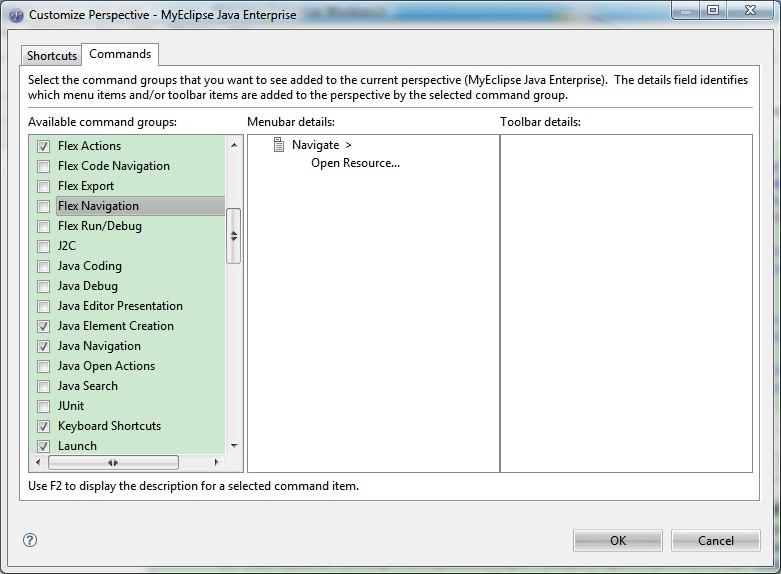
Task: Select the Launch command group label
Action: 77,446
